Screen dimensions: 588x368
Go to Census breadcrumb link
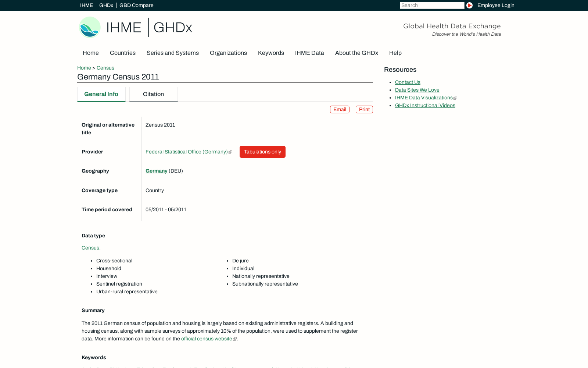click(105, 68)
